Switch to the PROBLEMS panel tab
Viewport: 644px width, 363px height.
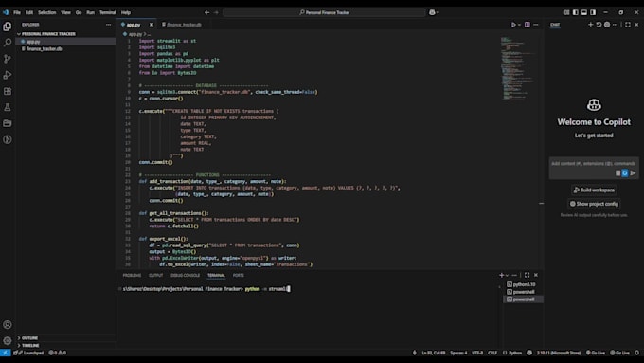click(x=132, y=276)
